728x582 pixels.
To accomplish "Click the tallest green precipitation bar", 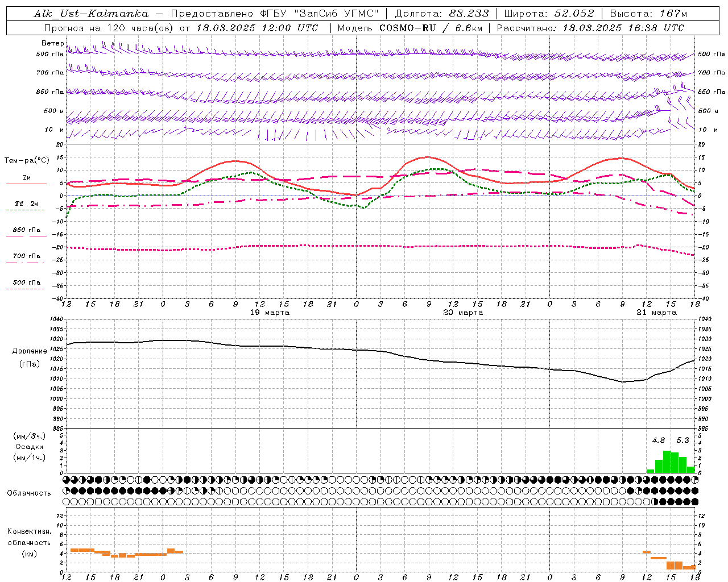I will [667, 462].
